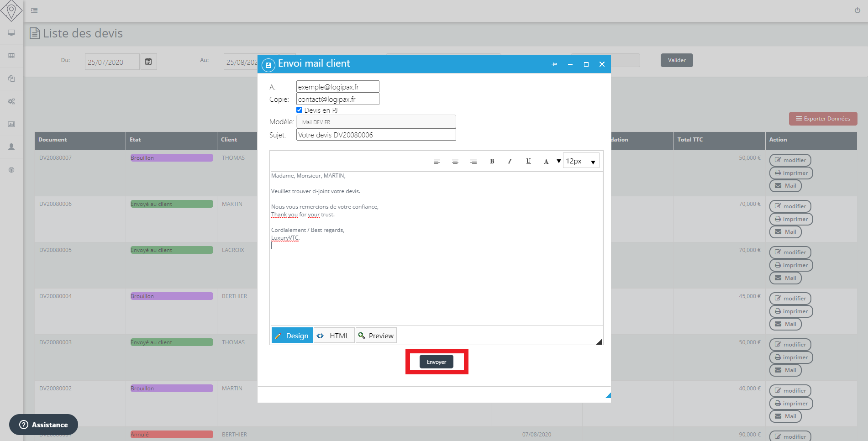Click the Sujet input field

pos(376,135)
